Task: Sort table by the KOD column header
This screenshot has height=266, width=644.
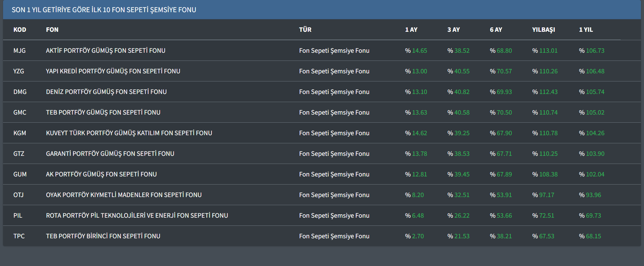Action: 20,30
